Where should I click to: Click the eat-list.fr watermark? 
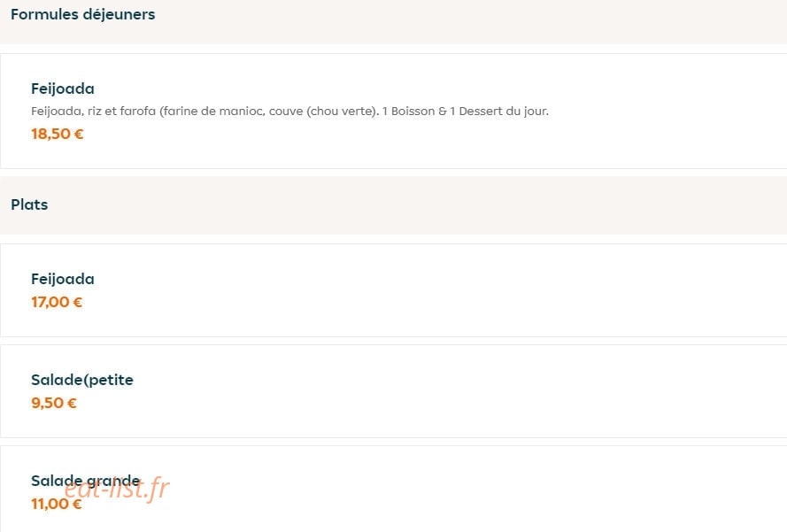coord(118,488)
